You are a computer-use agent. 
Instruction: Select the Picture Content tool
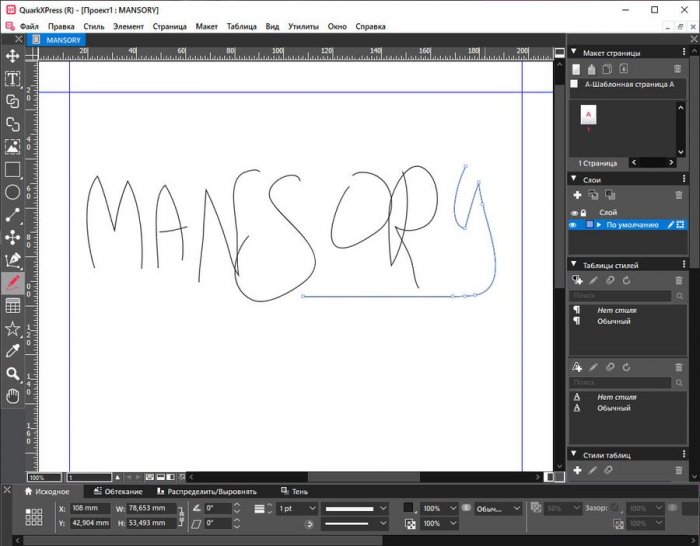click(x=13, y=147)
